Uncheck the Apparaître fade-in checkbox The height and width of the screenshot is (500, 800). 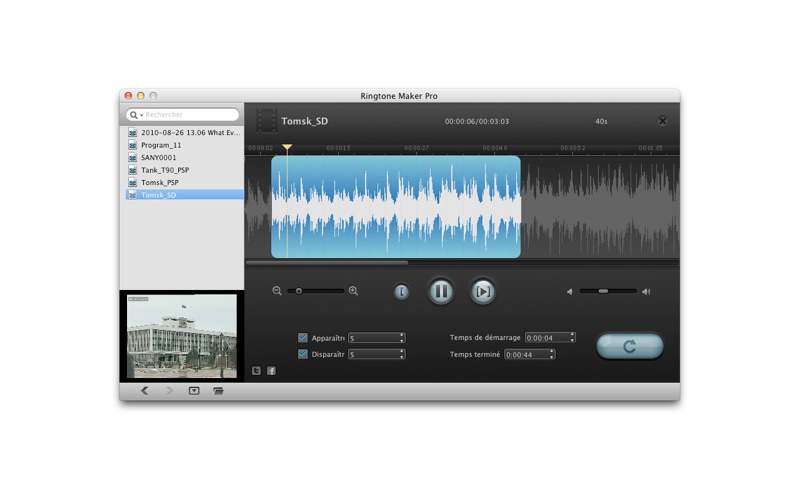tap(303, 338)
